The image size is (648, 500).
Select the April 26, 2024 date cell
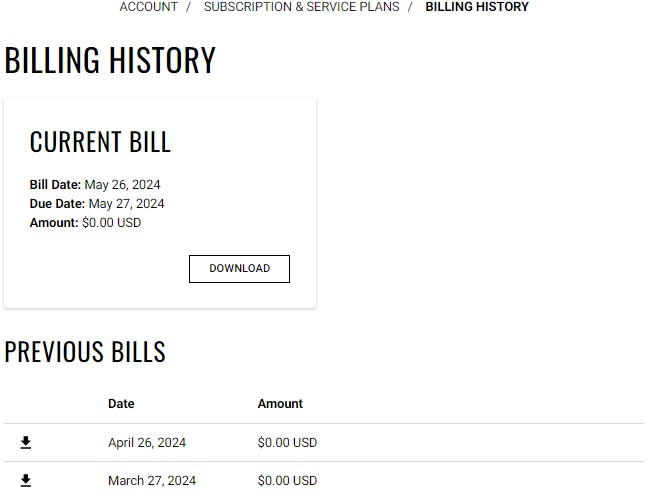[x=147, y=443]
